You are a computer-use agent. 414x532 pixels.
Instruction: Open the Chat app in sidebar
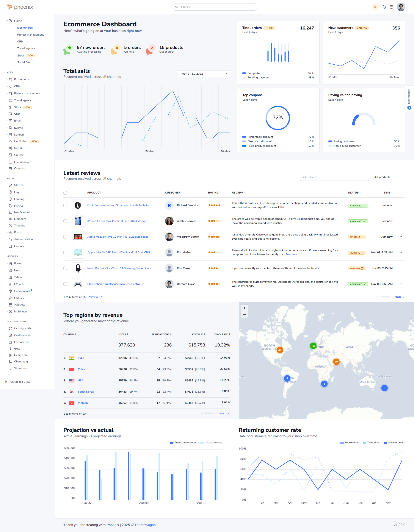[x=17, y=114]
